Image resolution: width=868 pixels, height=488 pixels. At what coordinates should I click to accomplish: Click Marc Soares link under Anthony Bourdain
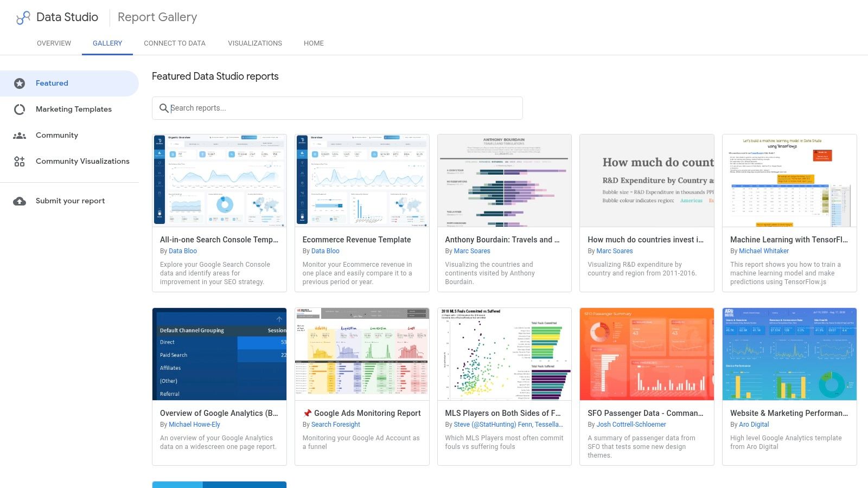[472, 251]
